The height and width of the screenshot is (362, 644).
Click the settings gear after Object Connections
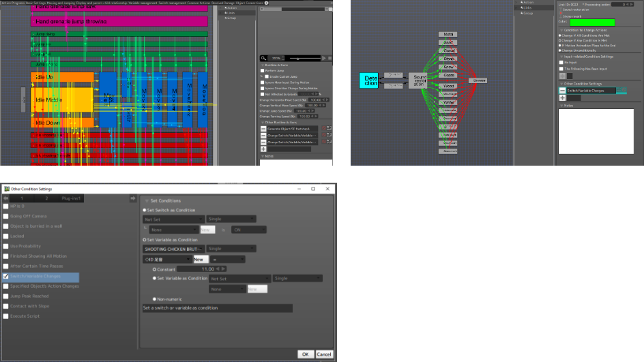[x=266, y=3]
